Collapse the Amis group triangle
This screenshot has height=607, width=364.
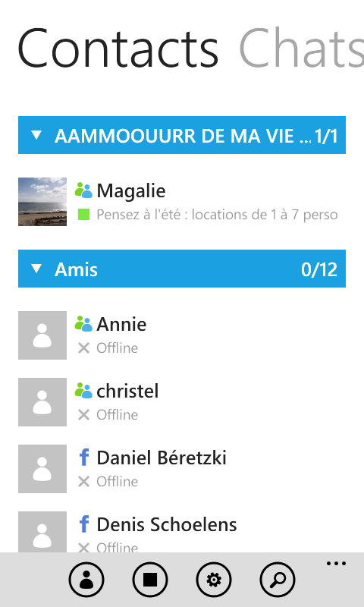click(x=36, y=269)
